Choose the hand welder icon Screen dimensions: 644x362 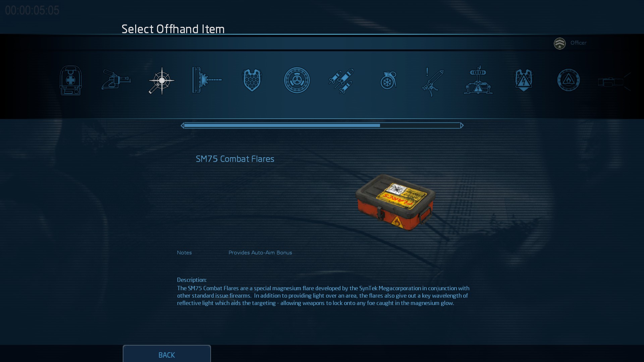pyautogui.click(x=116, y=80)
